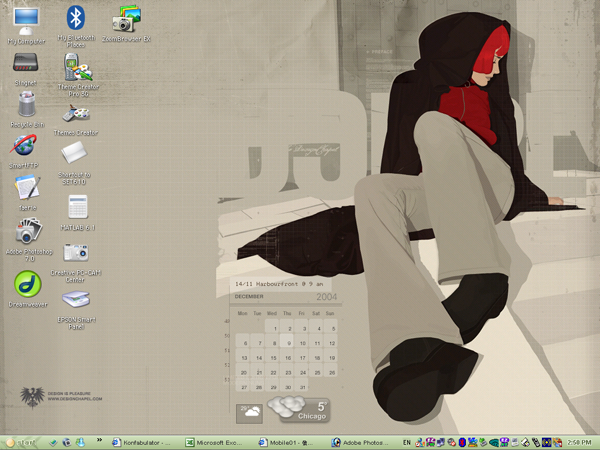Click the Safely Remove Hardware tray icon

click(x=483, y=443)
